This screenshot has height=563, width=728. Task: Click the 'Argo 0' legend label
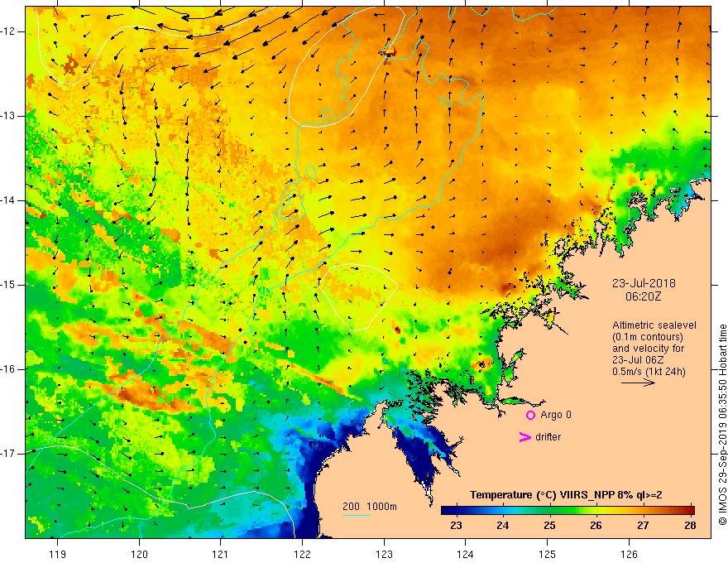click(x=556, y=415)
